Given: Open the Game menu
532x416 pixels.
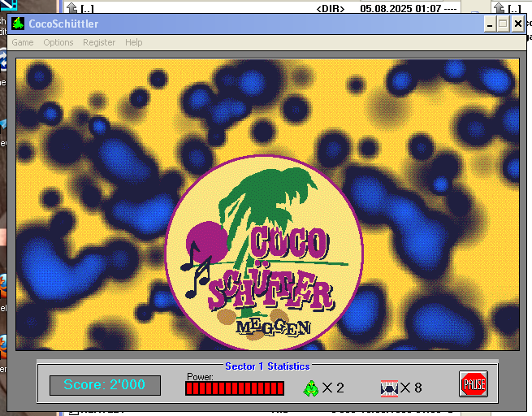Looking at the screenshot, I should [x=23, y=42].
